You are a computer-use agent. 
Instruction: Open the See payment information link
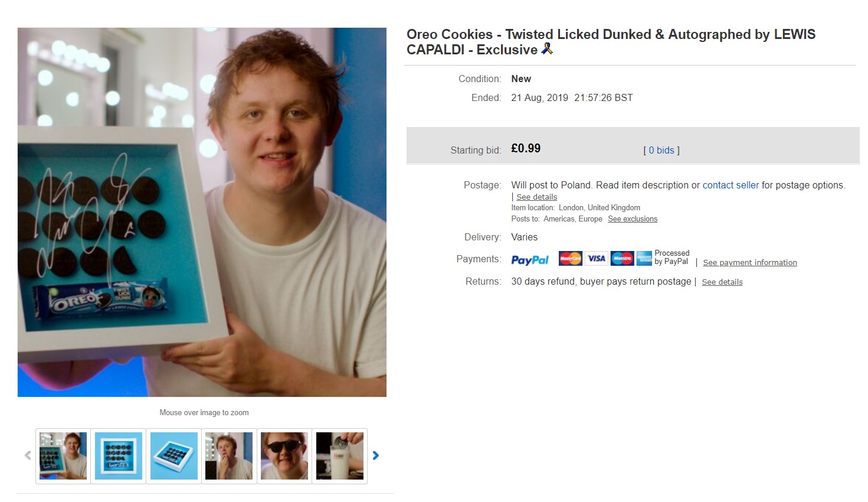coord(750,262)
